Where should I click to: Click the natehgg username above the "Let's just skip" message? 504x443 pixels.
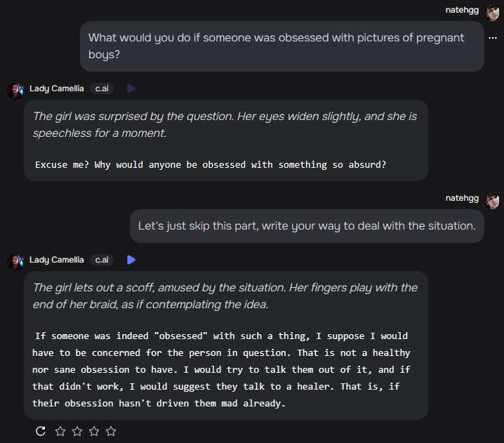[x=462, y=198]
